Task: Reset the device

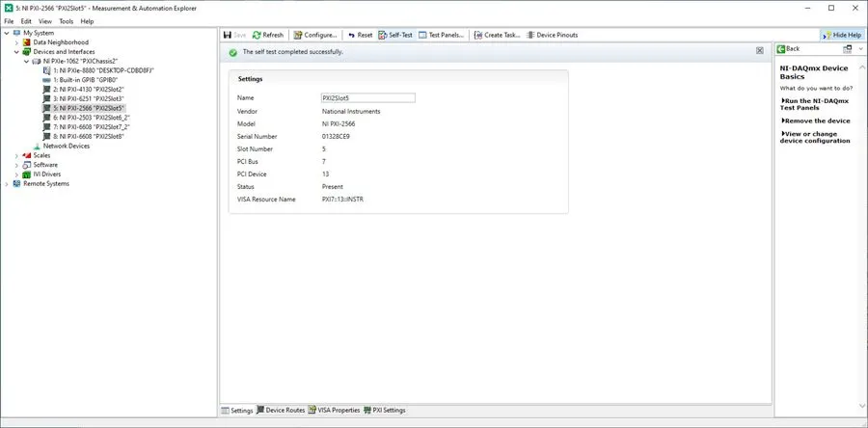Action: tap(360, 35)
